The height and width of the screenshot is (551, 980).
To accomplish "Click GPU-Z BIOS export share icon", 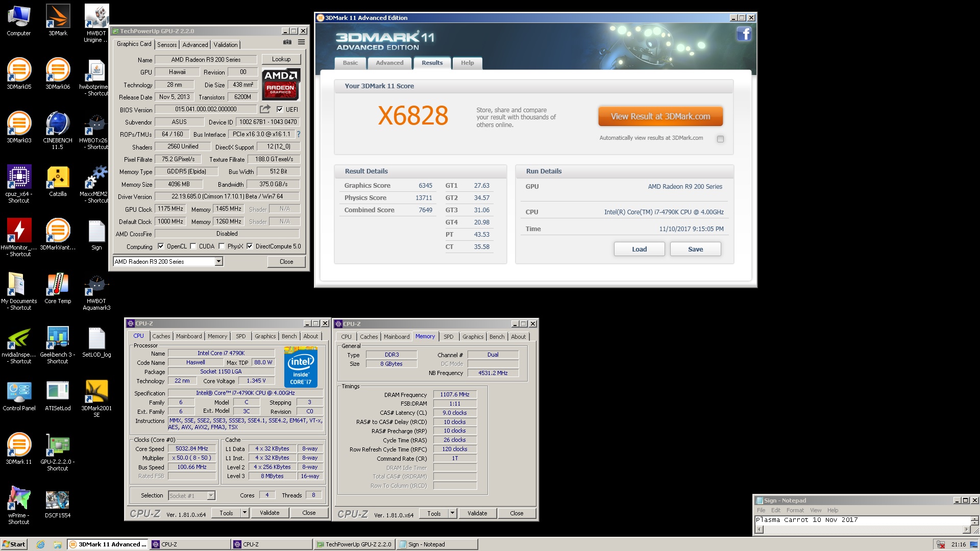I will coord(265,109).
